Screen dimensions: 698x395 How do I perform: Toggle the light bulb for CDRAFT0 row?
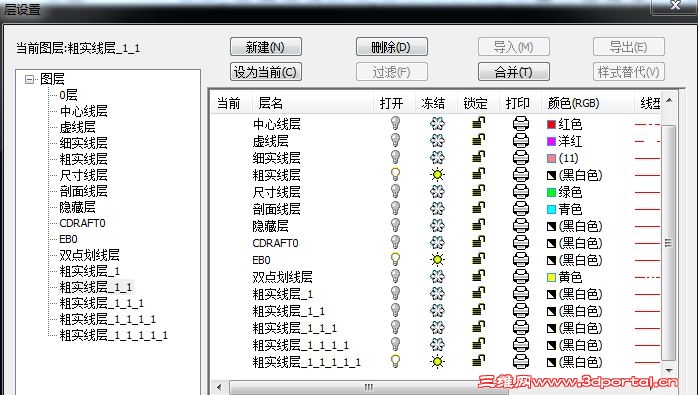coord(395,243)
